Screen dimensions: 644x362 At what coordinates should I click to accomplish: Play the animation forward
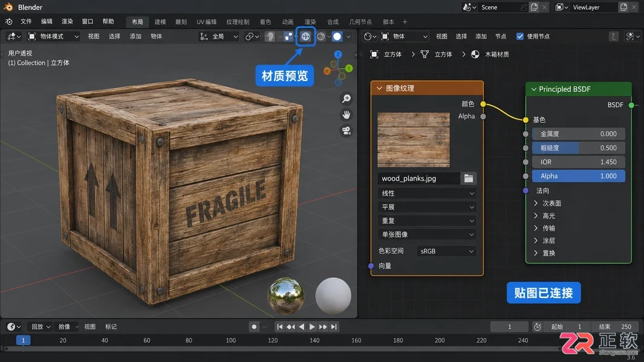(312, 327)
